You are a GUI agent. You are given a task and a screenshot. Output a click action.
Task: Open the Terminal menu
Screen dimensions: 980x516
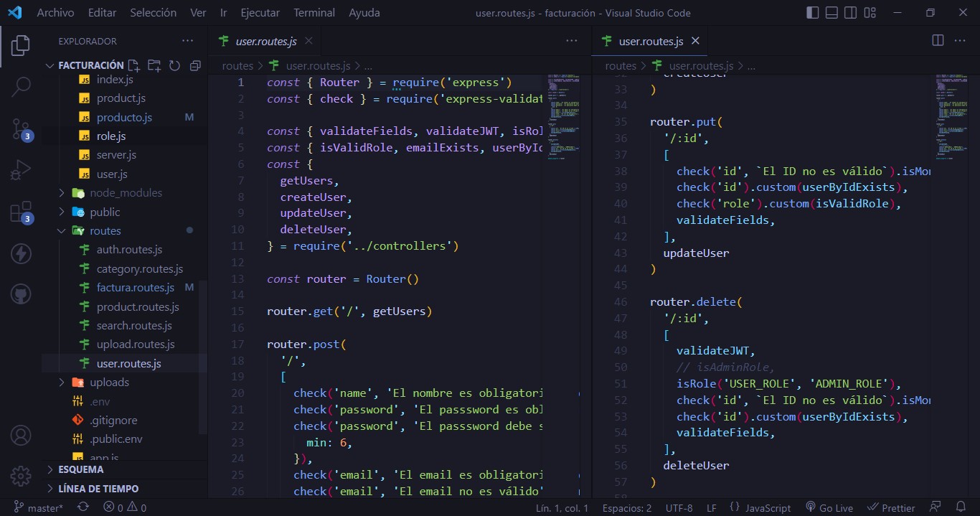(314, 12)
